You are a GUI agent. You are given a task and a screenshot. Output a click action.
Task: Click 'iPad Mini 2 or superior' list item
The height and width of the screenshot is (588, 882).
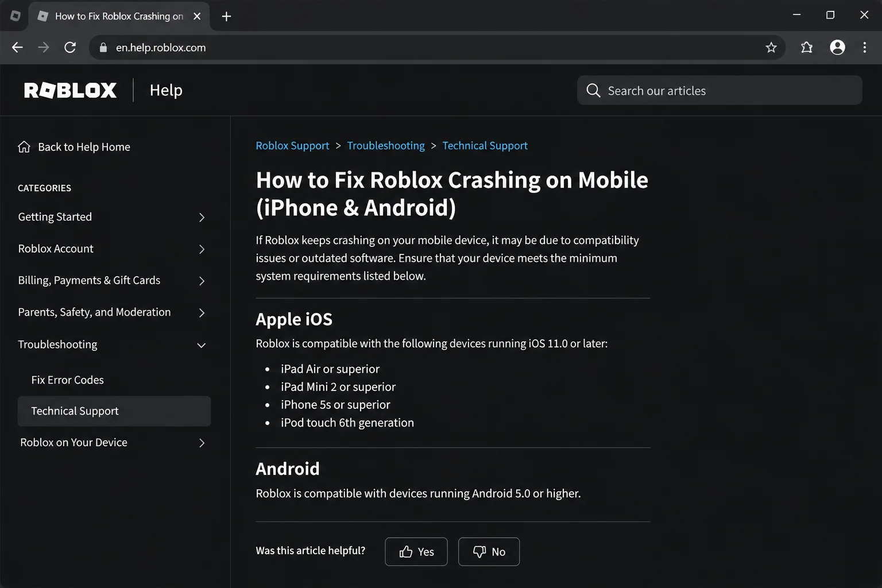[x=338, y=387]
